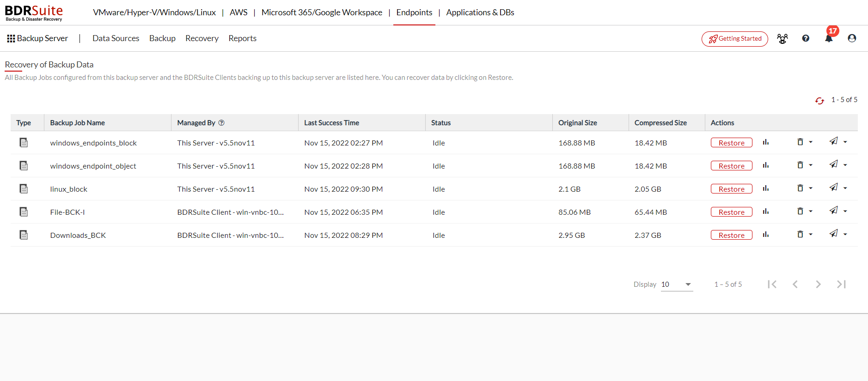Click the Original Size column header
Viewport: 868px width, 381px height.
(x=577, y=123)
